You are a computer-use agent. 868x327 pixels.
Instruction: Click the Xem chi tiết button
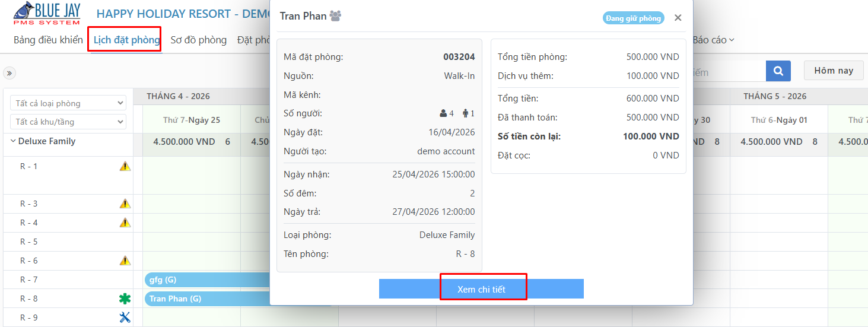(482, 289)
